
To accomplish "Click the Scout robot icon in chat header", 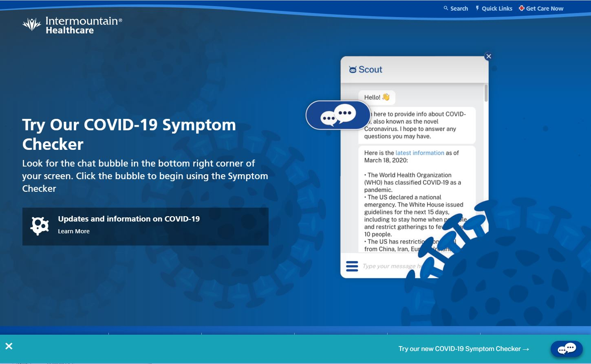I will coord(353,70).
